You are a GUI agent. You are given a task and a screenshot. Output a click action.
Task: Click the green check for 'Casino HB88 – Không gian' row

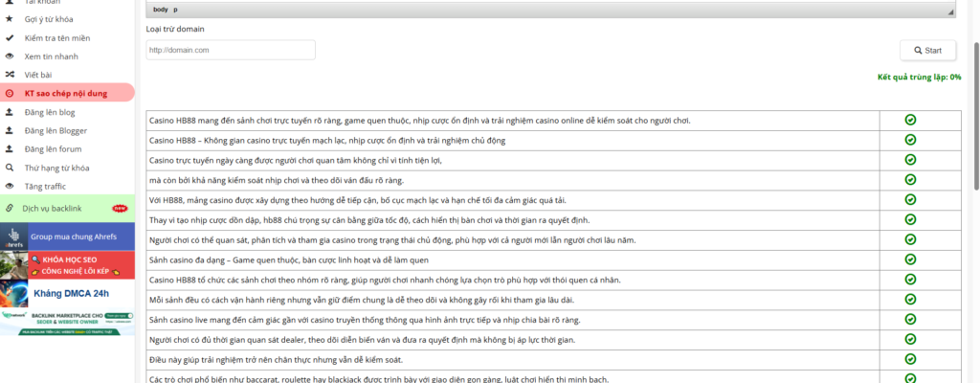pyautogui.click(x=910, y=140)
